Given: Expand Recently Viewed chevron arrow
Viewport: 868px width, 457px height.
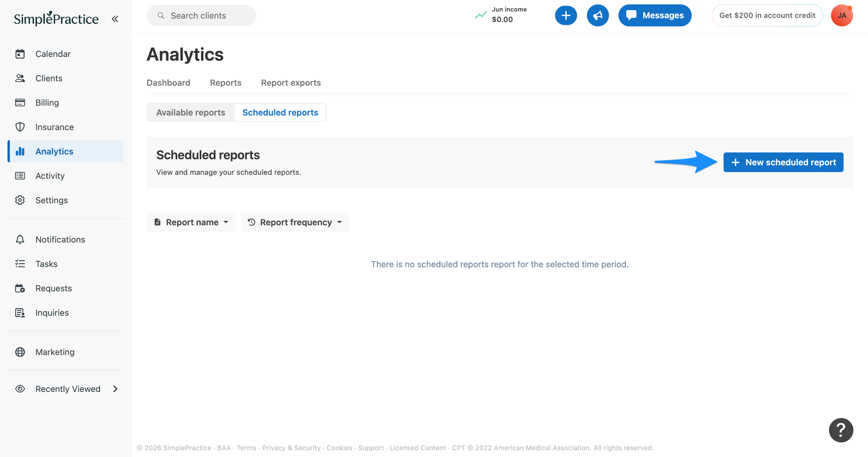Looking at the screenshot, I should click(115, 389).
